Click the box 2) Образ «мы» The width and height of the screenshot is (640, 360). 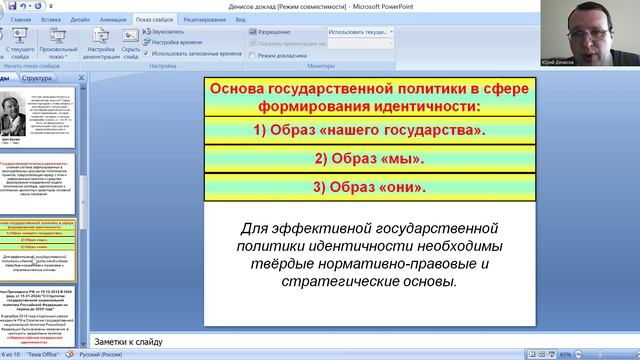[x=369, y=158]
